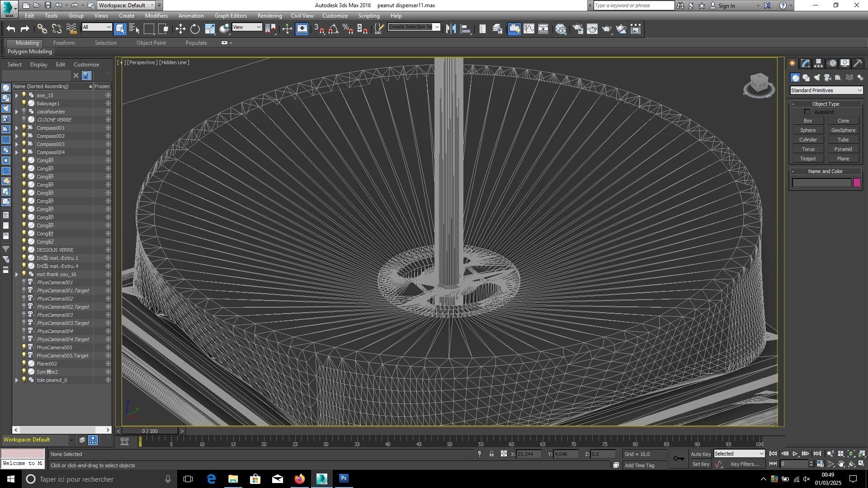The image size is (868, 488).
Task: Toggle the Auto Key mode
Action: (701, 454)
